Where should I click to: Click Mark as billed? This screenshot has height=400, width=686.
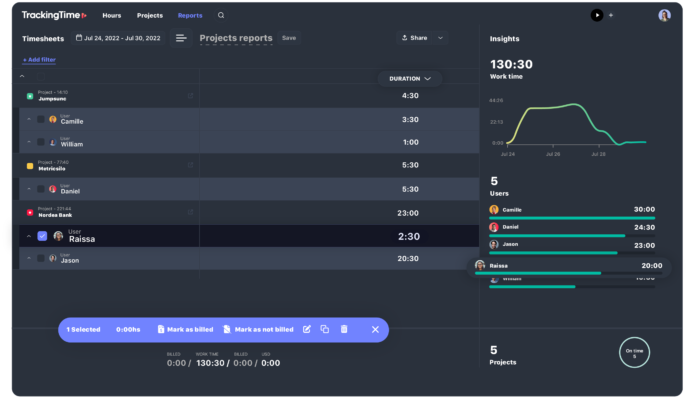186,330
